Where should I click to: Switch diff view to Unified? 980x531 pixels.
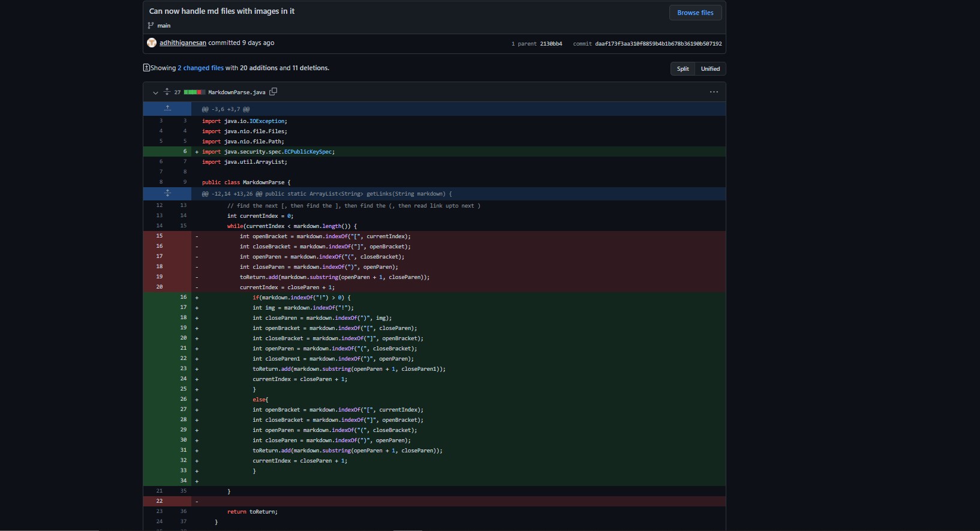[x=710, y=68]
